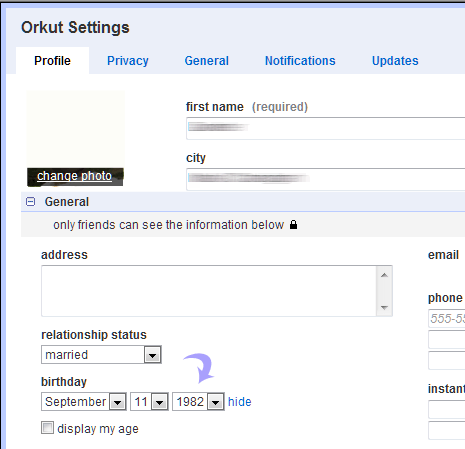Viewport: 465px width, 449px height.
Task: Open the birthday day dropdown
Action: [149, 402]
